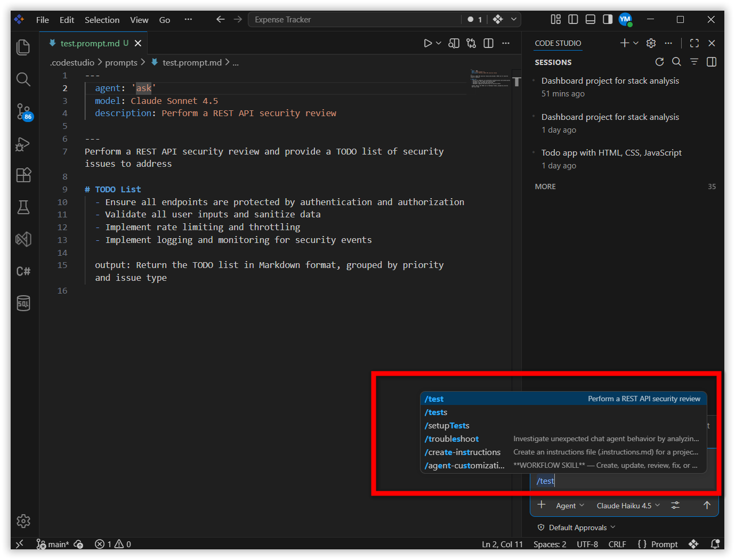This screenshot has width=735, height=560.
Task: Open Claude Haiku 4.5 model picker
Action: coord(628,506)
